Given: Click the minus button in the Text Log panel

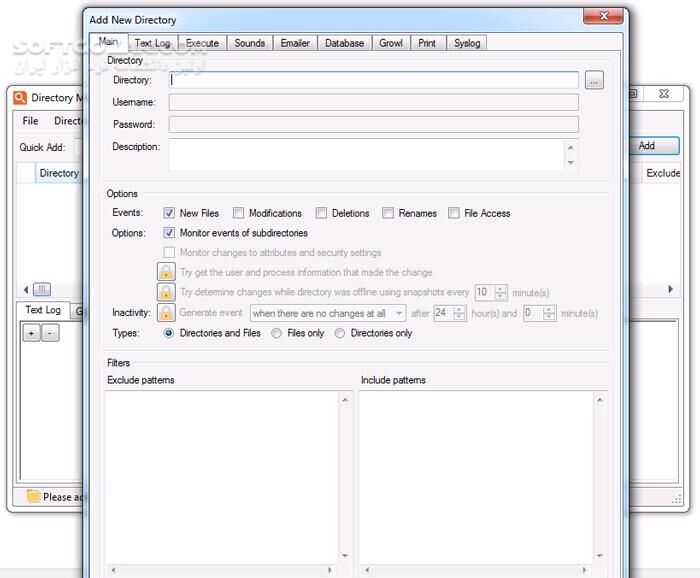Looking at the screenshot, I should coord(50,333).
